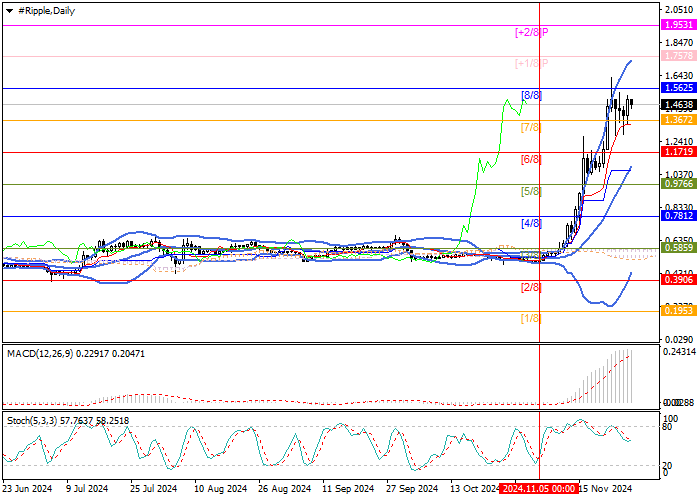Click the 20 level on Stochastic scale
Viewport: 700px width, 500px height.
[x=668, y=466]
